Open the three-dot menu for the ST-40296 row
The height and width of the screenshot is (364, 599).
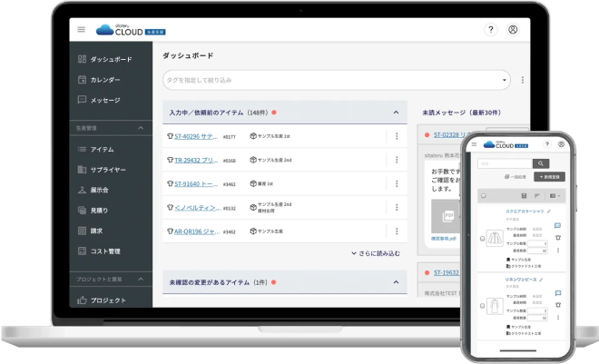click(x=397, y=136)
